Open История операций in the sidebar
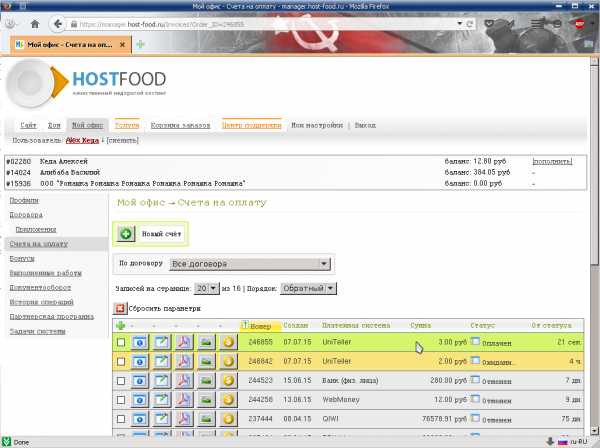Screen dimensions: 600x448 37,302
